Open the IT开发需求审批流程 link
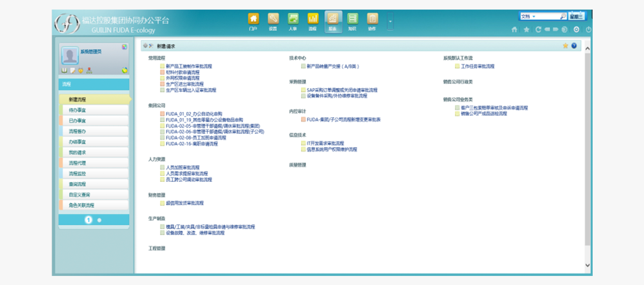644x285 pixels. coord(326,143)
